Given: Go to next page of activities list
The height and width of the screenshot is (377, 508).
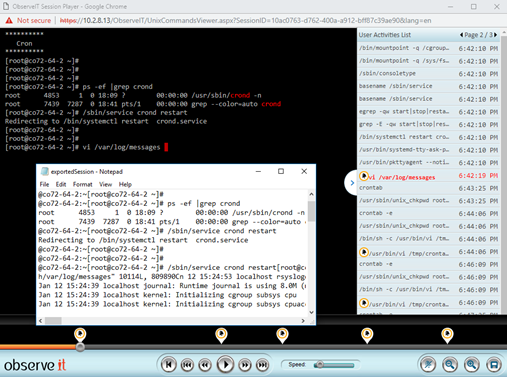Looking at the screenshot, I should click(x=495, y=35).
